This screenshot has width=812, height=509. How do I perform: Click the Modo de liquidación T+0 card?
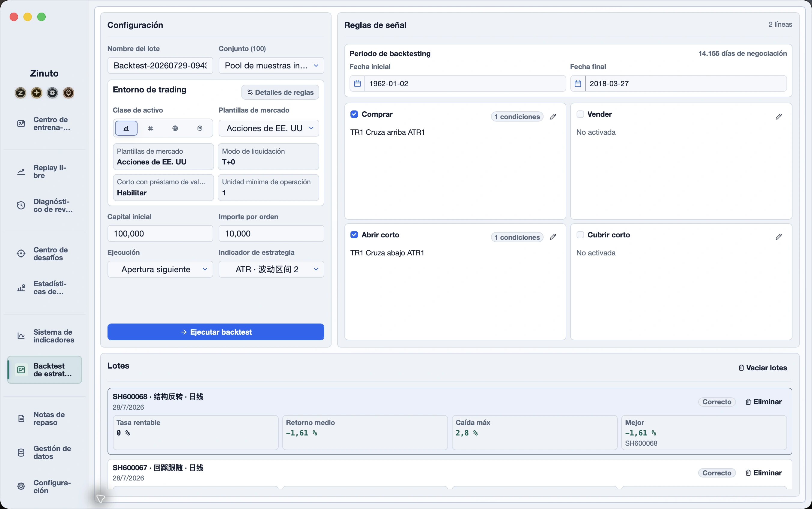click(268, 157)
